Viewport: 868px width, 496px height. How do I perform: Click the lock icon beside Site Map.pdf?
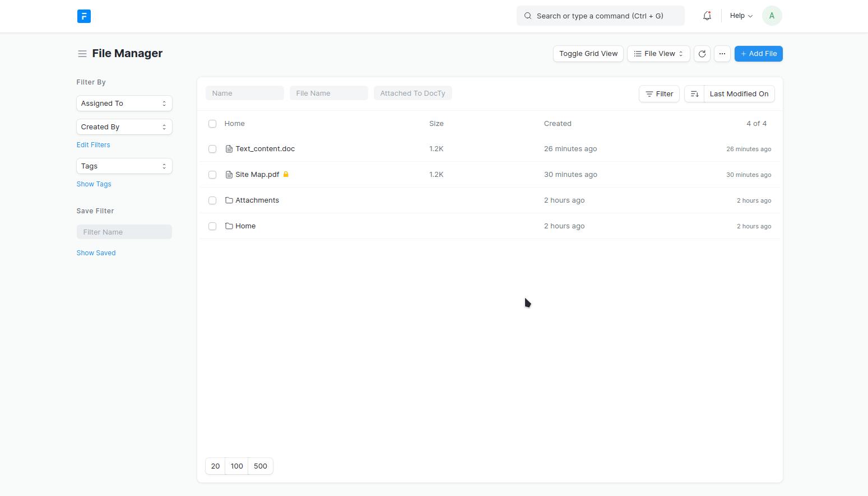click(x=286, y=174)
